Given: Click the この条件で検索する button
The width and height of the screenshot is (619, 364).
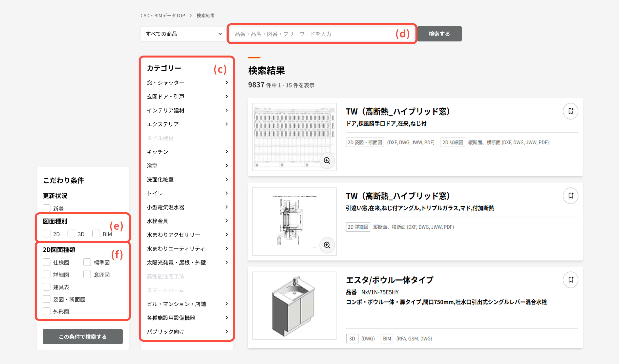Looking at the screenshot, I should [83, 336].
